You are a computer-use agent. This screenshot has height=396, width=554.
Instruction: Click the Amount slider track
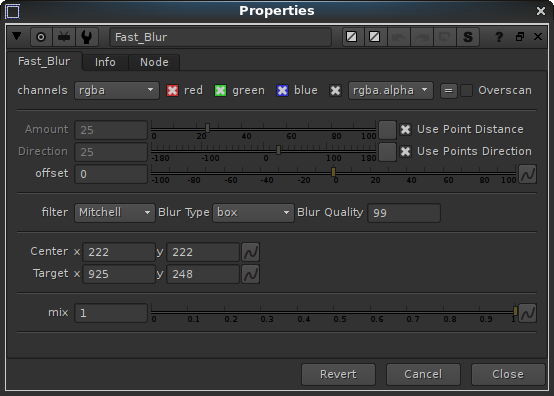tap(264, 129)
